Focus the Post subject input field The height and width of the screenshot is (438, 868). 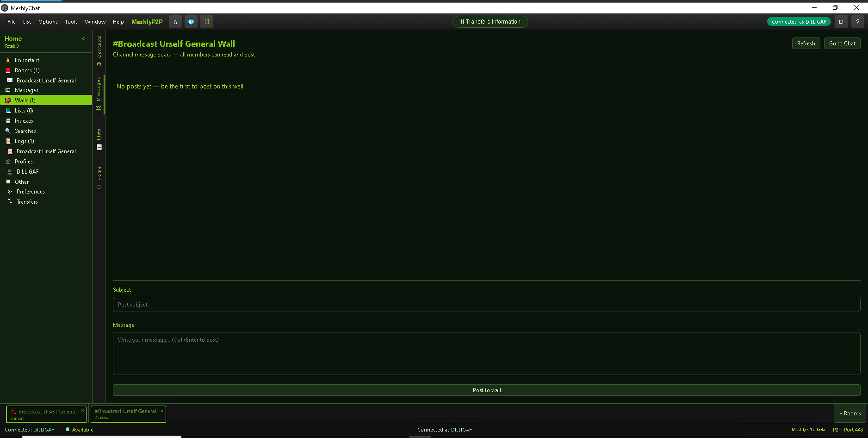pyautogui.click(x=487, y=305)
